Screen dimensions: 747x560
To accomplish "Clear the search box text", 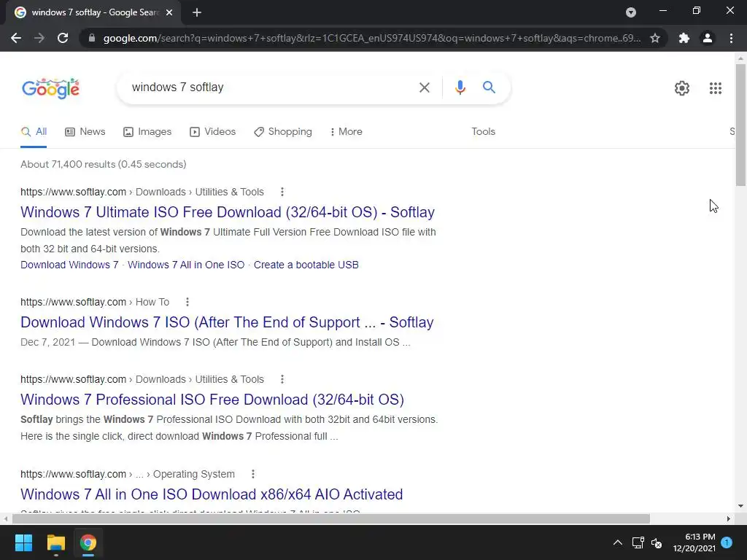I will click(x=424, y=87).
